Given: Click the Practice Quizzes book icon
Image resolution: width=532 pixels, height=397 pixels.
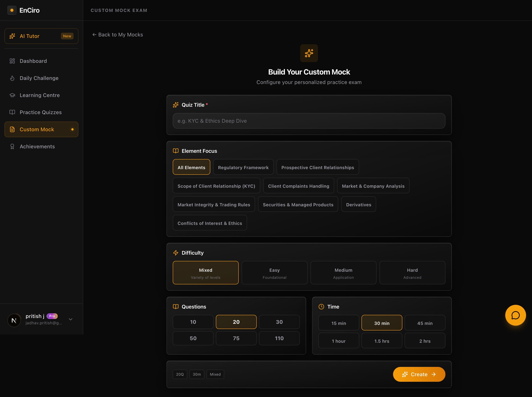Looking at the screenshot, I should point(12,112).
